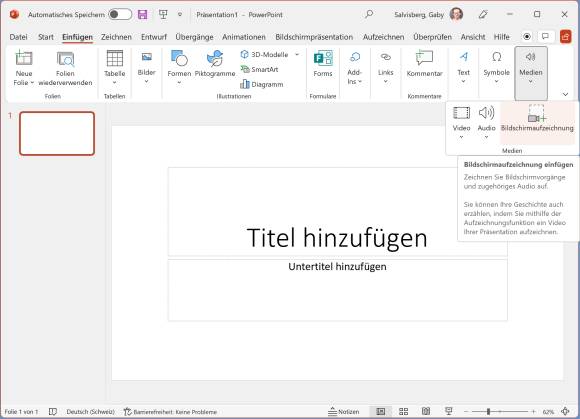580x419 pixels.
Task: Click the Bilder icon
Action: tap(146, 57)
